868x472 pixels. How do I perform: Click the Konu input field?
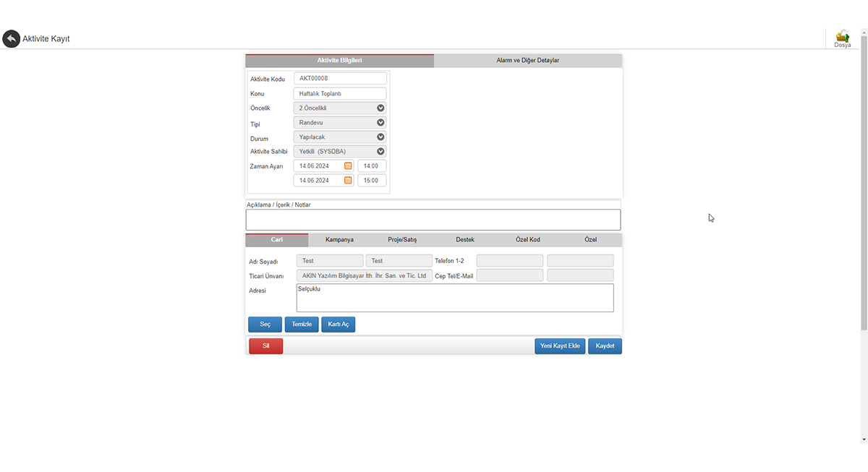point(340,93)
